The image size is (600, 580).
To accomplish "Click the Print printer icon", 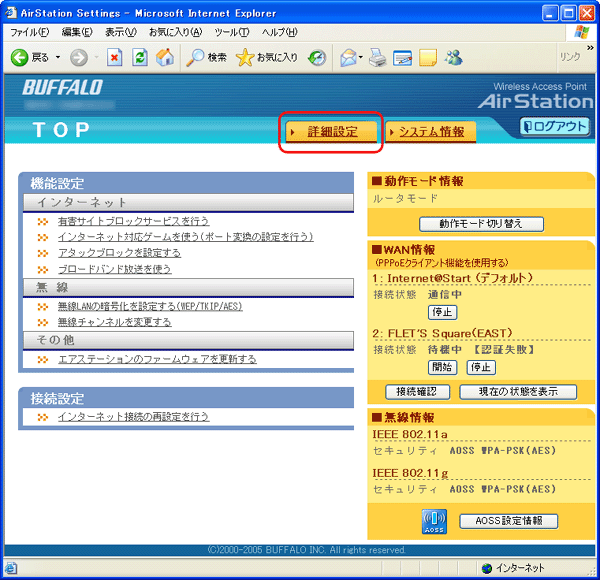I will pos(378,58).
